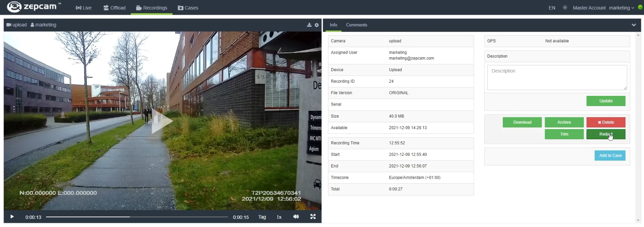This screenshot has height=227, width=644.
Task: Switch to the Info tab
Action: pos(333,25)
